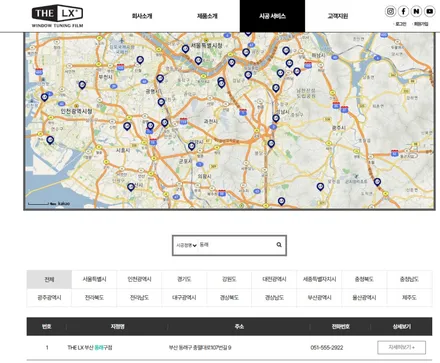Viewport: 440px width, 363px height.
Task: Click THE LX logo in header
Action: 57,15
